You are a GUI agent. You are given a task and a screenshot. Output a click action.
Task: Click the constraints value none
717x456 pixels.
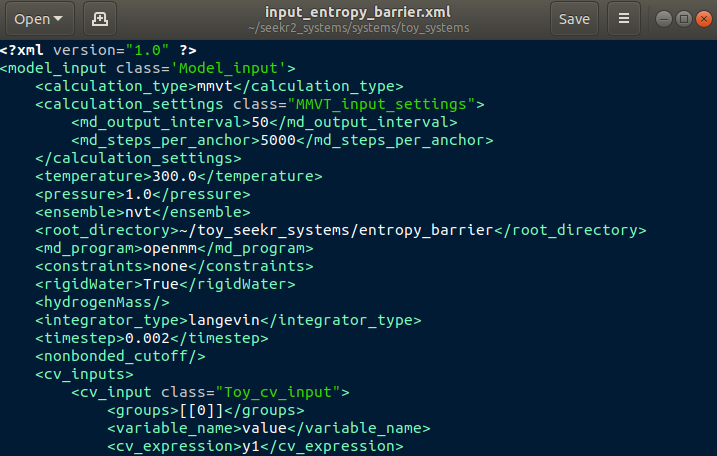tap(170, 266)
